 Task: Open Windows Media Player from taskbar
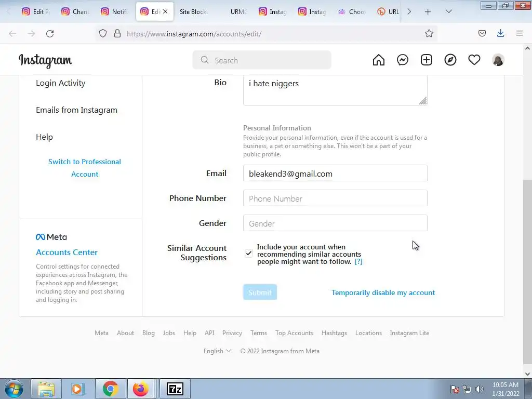78,389
